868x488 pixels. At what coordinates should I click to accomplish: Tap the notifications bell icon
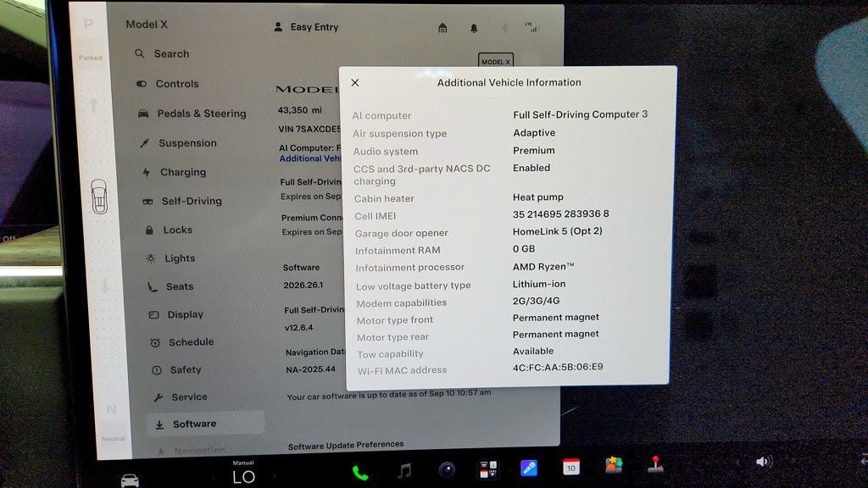(x=474, y=28)
